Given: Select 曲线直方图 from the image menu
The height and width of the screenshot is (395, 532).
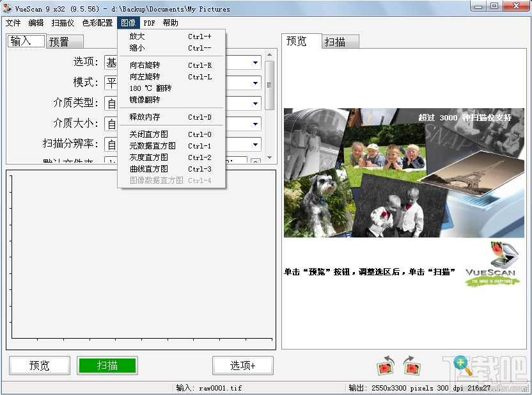Looking at the screenshot, I should pyautogui.click(x=150, y=168).
